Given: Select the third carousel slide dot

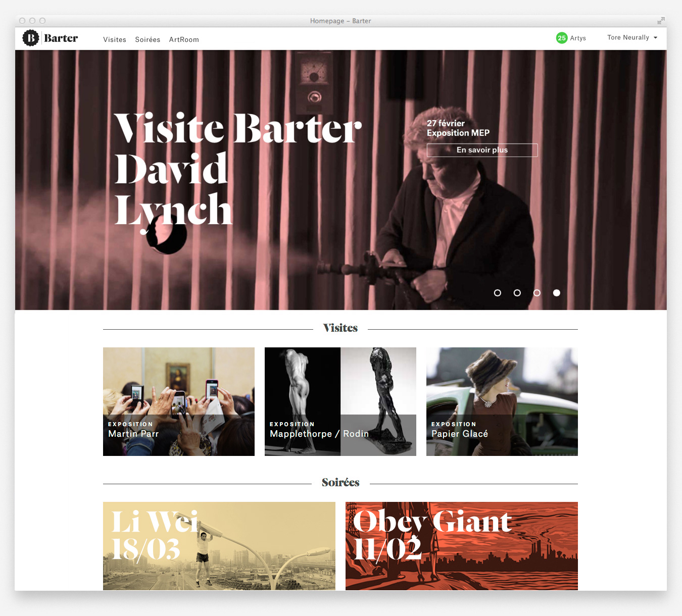Looking at the screenshot, I should point(537,293).
